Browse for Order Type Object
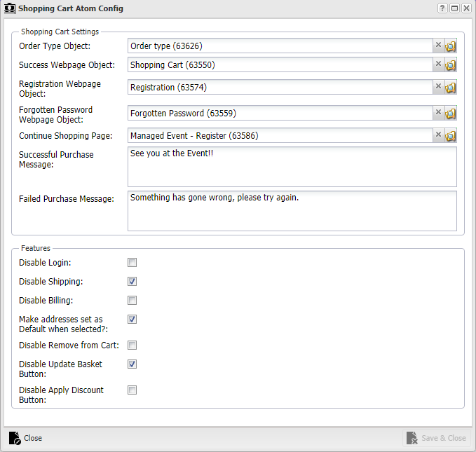The height and width of the screenshot is (452, 476). coord(451,46)
